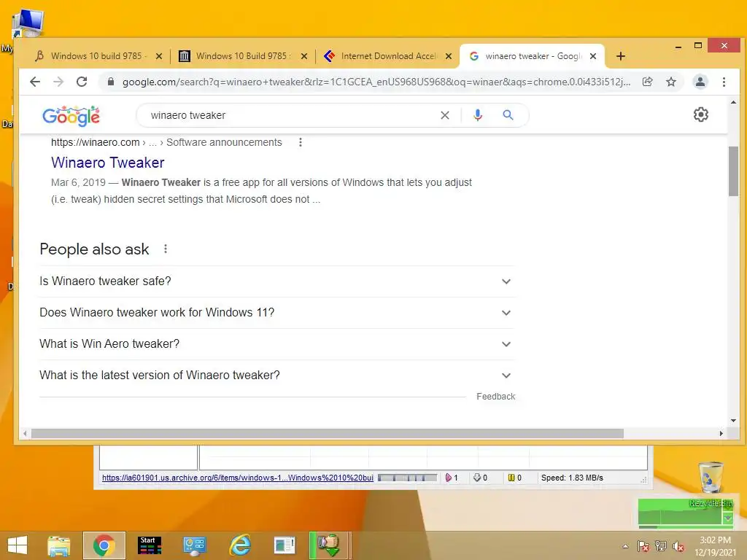Open the Windows Start button
The image size is (747, 560).
pyautogui.click(x=18, y=545)
